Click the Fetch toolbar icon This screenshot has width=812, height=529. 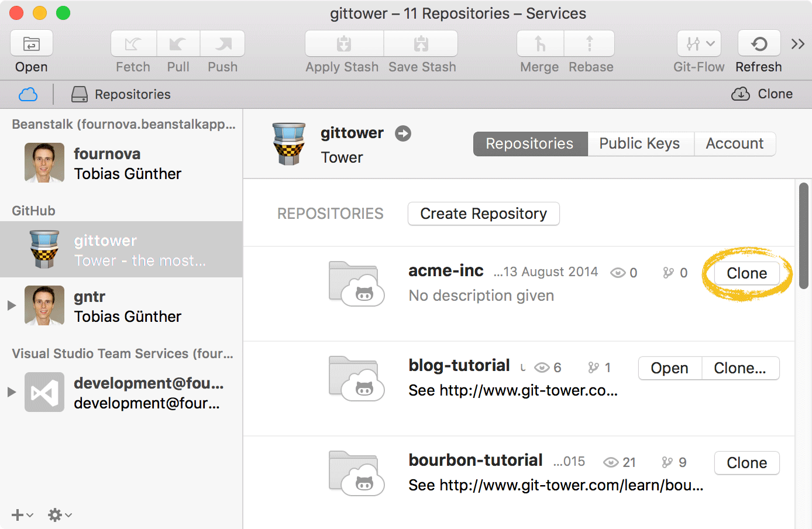coord(133,44)
